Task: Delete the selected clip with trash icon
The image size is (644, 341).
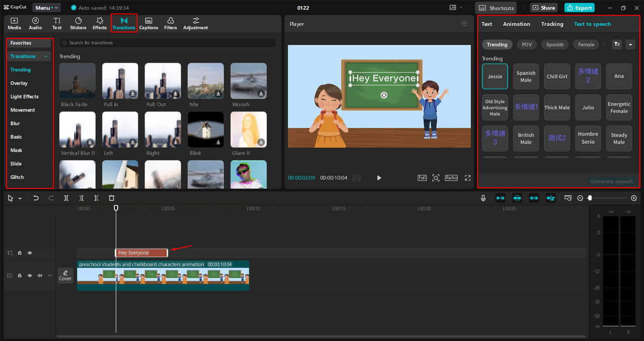Action: point(112,198)
